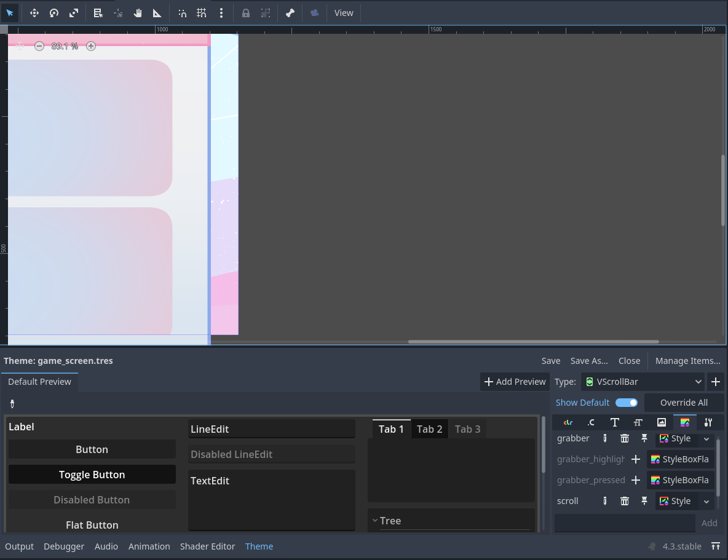The height and width of the screenshot is (560, 728).
Task: Click Save As... in theme editor
Action: 588,361
